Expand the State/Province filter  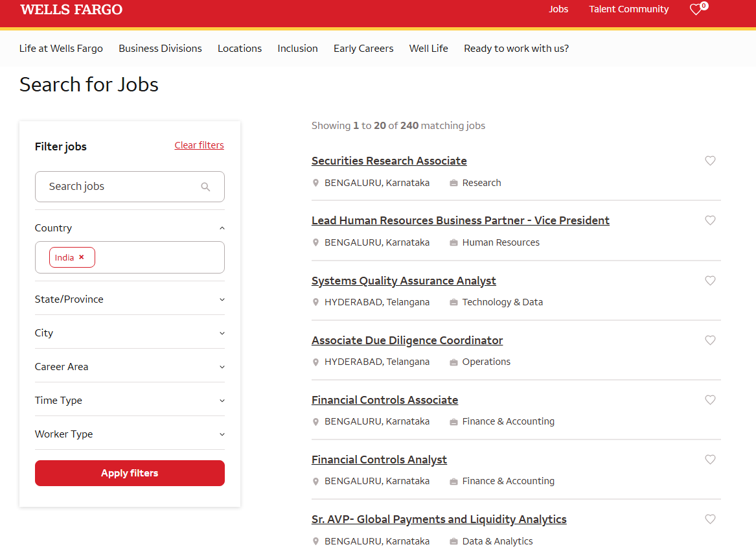coord(130,299)
